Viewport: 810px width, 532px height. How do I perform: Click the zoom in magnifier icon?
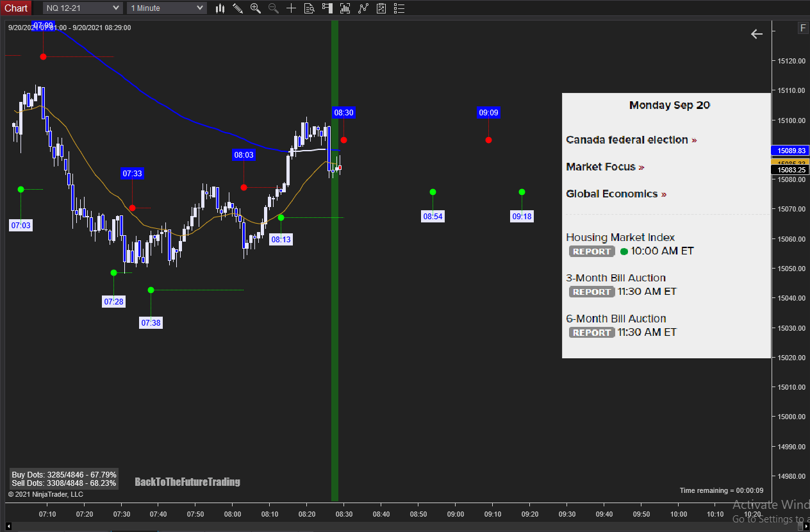click(x=256, y=8)
